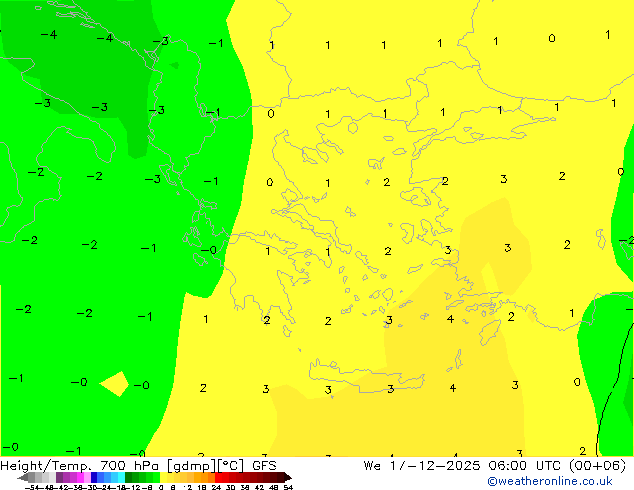Image resolution: width=634 pixels, height=490 pixels.
Task: Click the yellow legend swatch above label 0
Action: (163, 477)
